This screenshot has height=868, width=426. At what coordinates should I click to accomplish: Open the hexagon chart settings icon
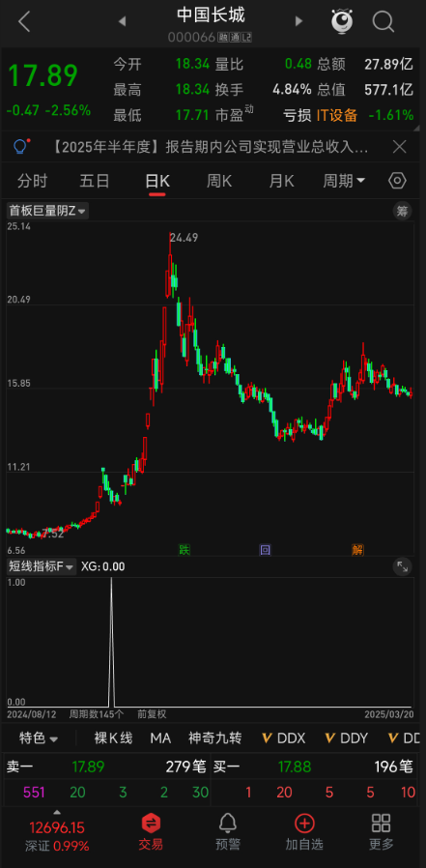click(x=397, y=181)
